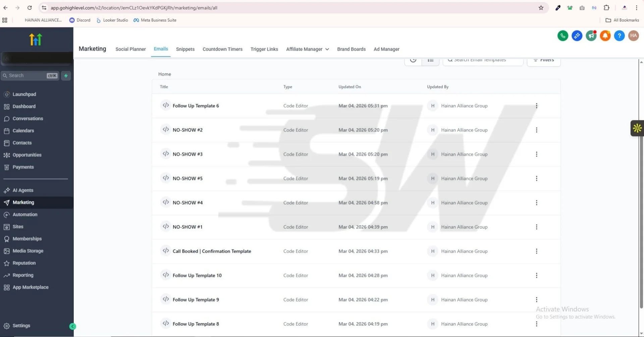Switch to the Snippets tab
The image size is (644, 337).
(x=185, y=49)
